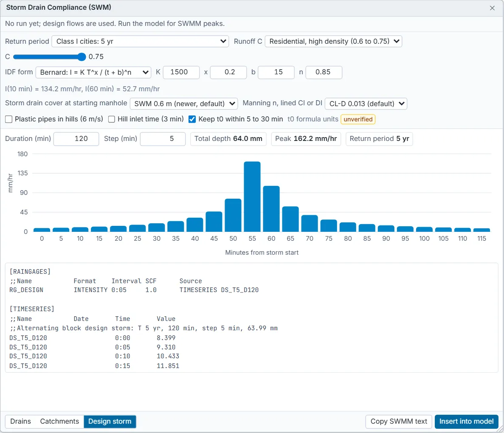The image size is (504, 433).
Task: Click the 0:10 timeseries row value 10.433
Action: (x=168, y=356)
